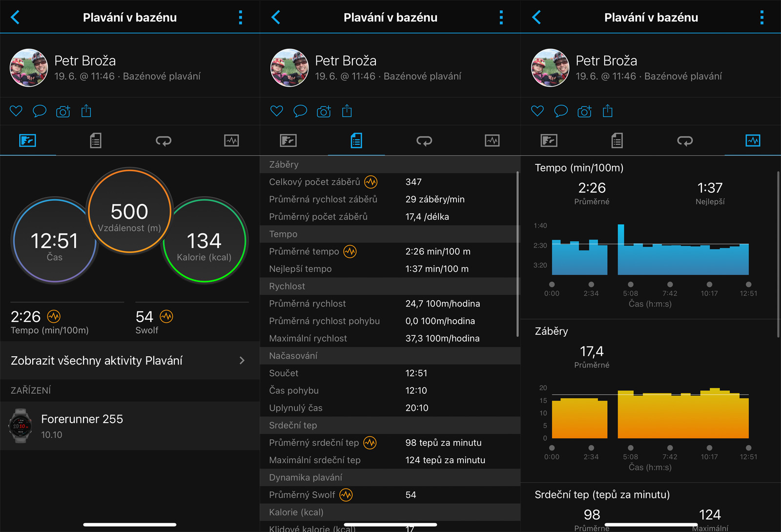Open comments via the middle screen's speech bubble
The height and width of the screenshot is (532, 781).
click(x=300, y=111)
